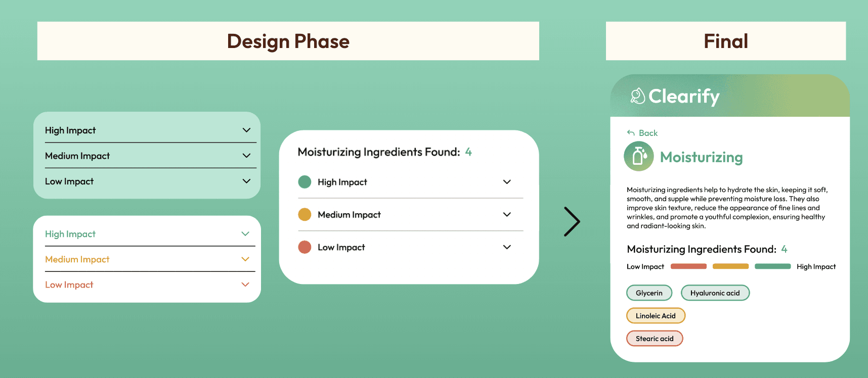868x378 pixels.
Task: Click the Back arrow icon
Action: click(631, 133)
